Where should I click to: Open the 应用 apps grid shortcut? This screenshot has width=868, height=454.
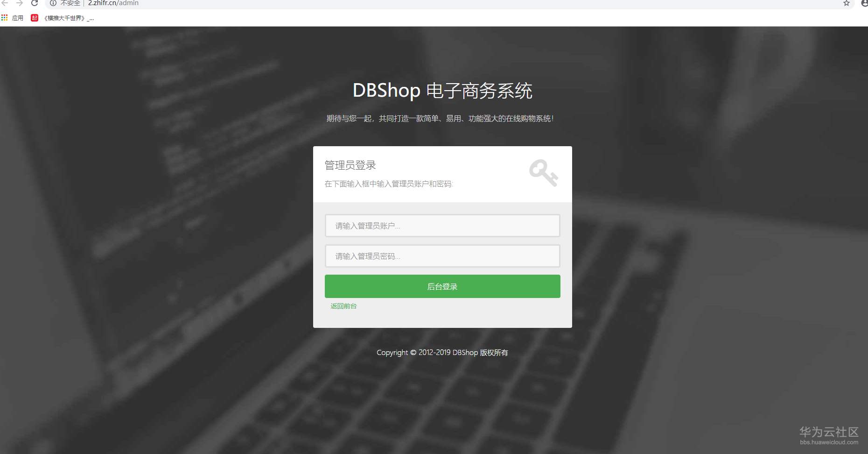tap(13, 18)
